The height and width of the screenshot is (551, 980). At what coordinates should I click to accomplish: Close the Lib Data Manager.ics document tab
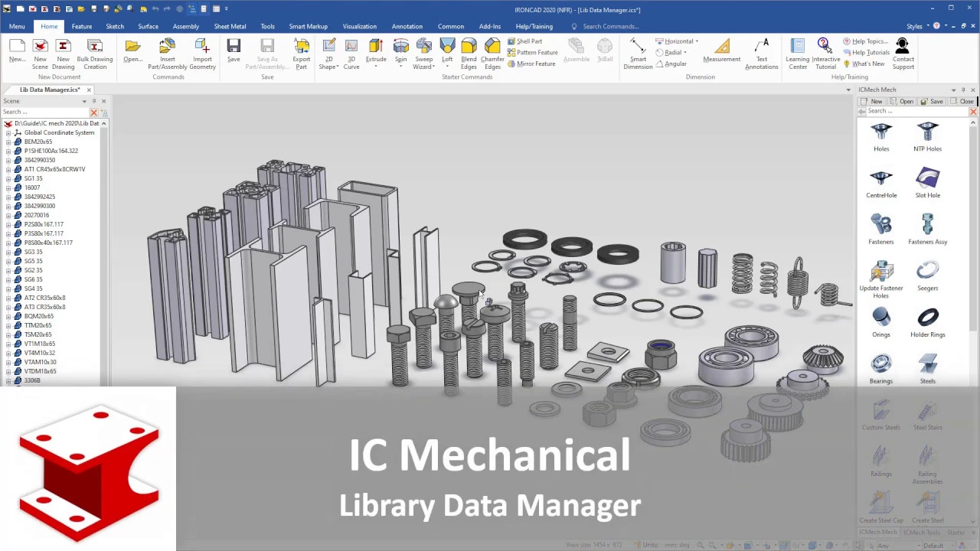pos(89,90)
